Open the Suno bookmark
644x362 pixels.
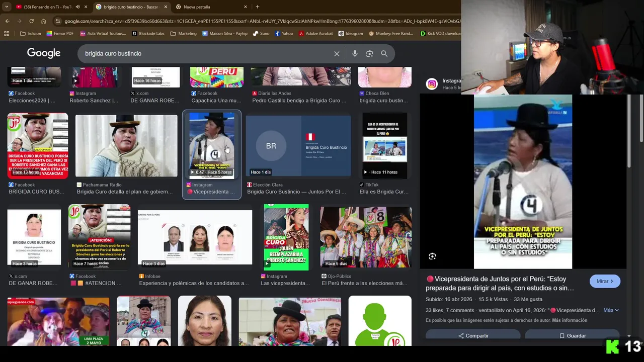click(x=261, y=34)
